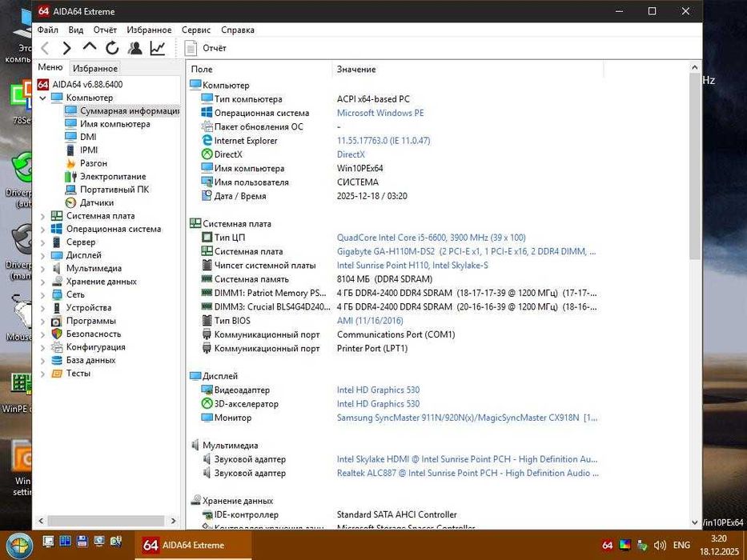The height and width of the screenshot is (560, 747).
Task: Select the Имя компьютера tree item icon
Action: tap(70, 124)
